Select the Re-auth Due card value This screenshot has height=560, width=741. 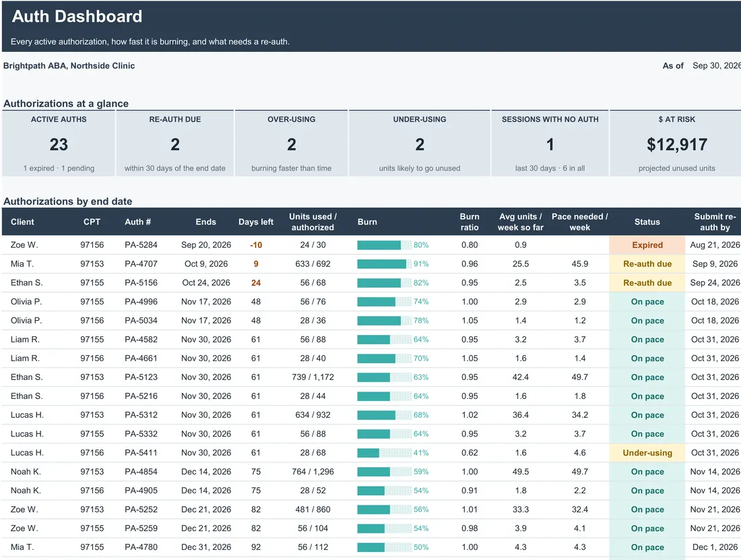coord(175,145)
